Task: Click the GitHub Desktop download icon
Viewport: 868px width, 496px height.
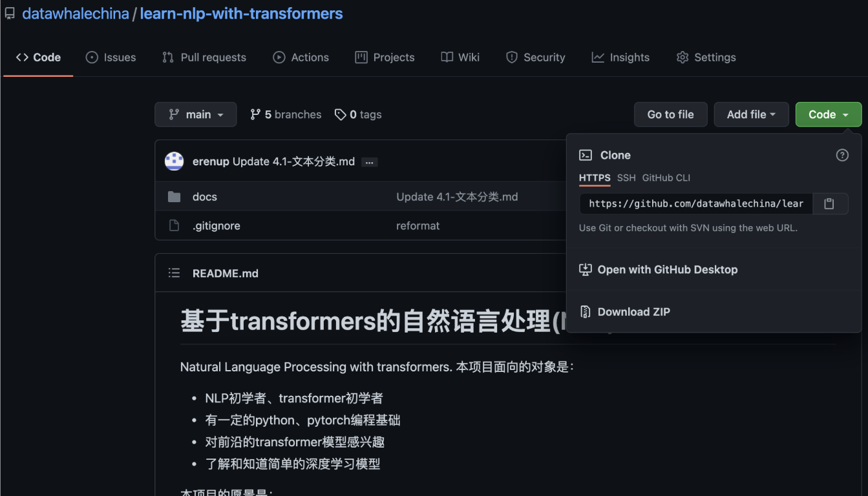Action: [586, 269]
